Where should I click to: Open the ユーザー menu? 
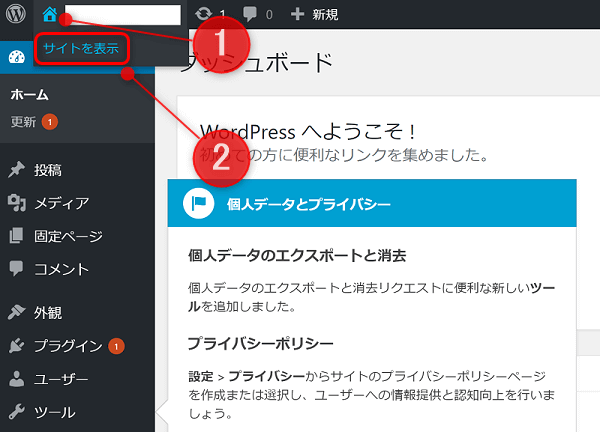(x=61, y=379)
